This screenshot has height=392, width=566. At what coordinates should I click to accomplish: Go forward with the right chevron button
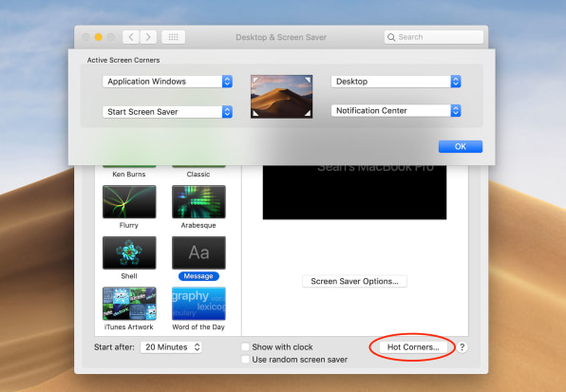coord(148,37)
